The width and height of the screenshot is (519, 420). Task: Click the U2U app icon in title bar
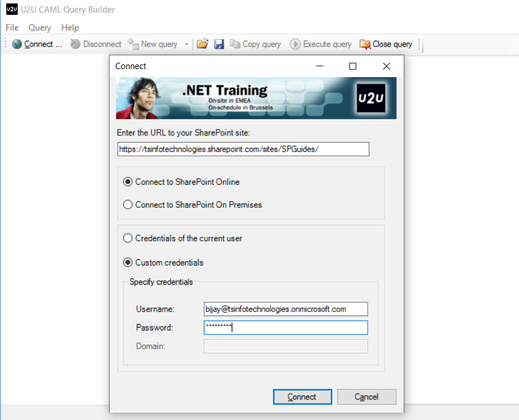click(x=12, y=9)
